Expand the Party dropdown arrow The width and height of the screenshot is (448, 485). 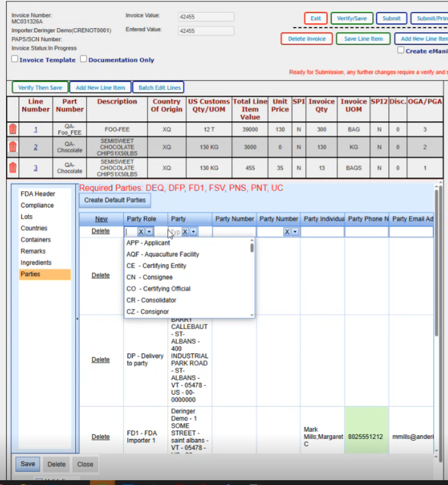(x=194, y=232)
